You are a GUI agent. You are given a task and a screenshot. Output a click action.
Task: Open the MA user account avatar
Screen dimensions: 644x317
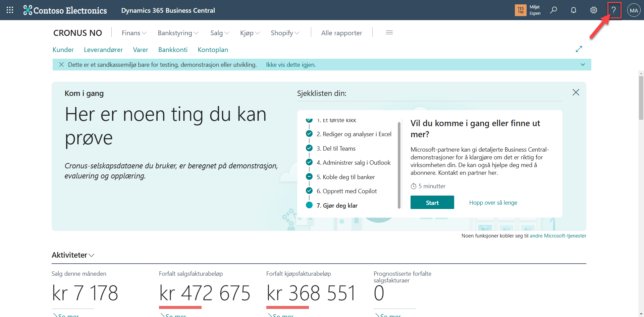point(634,10)
